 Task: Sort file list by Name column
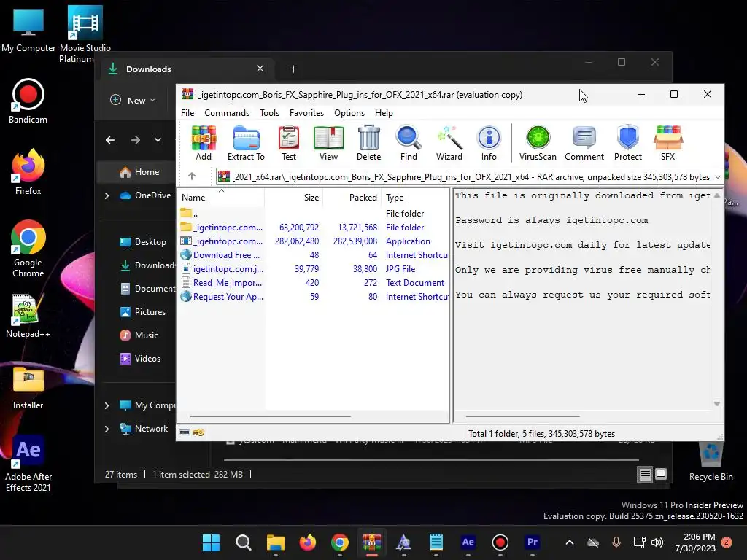(x=220, y=197)
